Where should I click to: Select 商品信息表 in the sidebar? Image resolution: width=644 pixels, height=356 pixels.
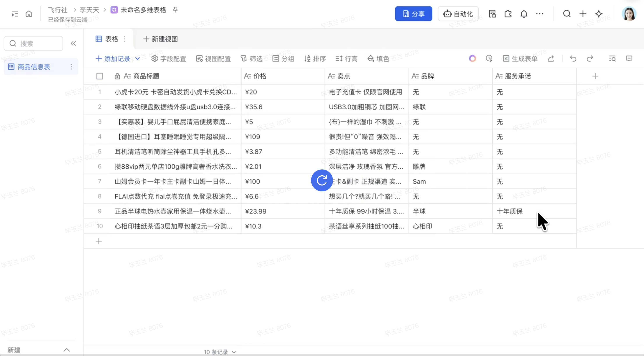(34, 67)
